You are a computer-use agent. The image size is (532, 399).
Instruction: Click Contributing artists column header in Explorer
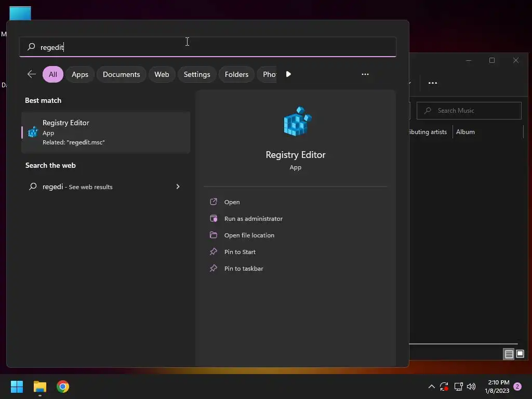coord(428,132)
